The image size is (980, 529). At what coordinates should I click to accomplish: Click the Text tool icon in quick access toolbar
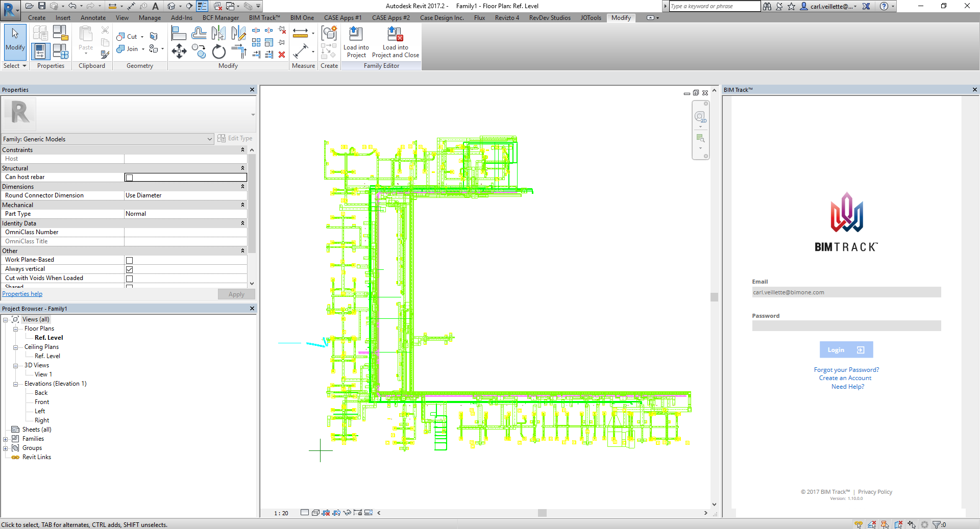(x=156, y=6)
